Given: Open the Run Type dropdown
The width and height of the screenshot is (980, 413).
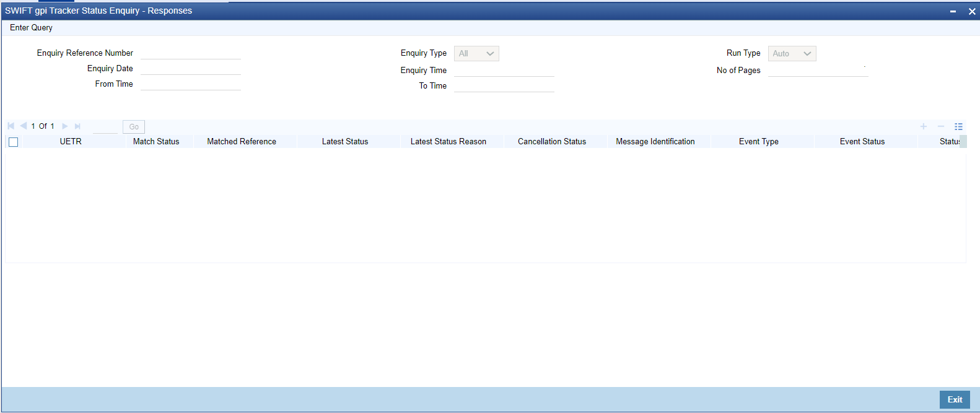Looking at the screenshot, I should tap(792, 54).
